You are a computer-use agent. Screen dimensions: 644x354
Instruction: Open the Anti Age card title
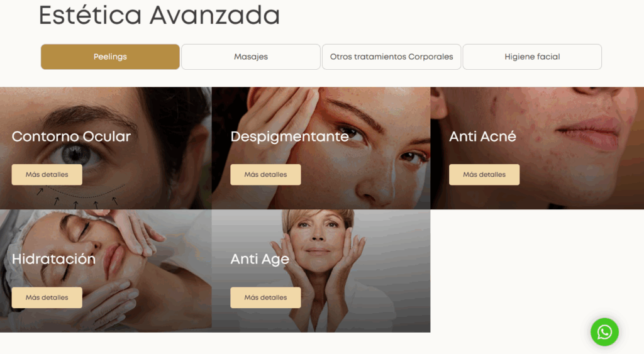260,260
